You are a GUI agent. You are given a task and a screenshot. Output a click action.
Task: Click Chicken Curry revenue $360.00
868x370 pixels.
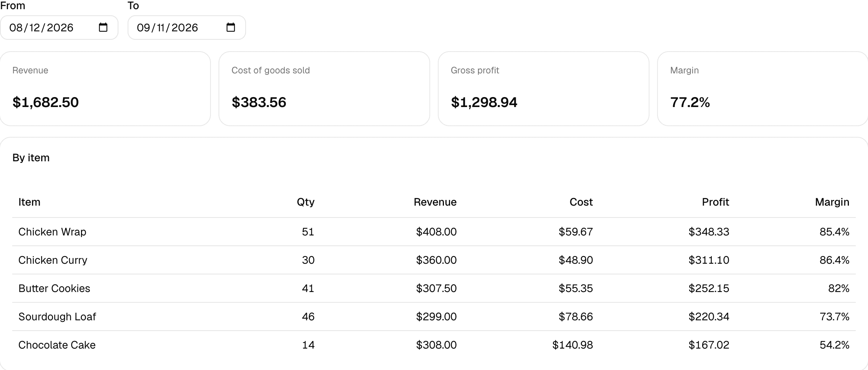tap(436, 260)
